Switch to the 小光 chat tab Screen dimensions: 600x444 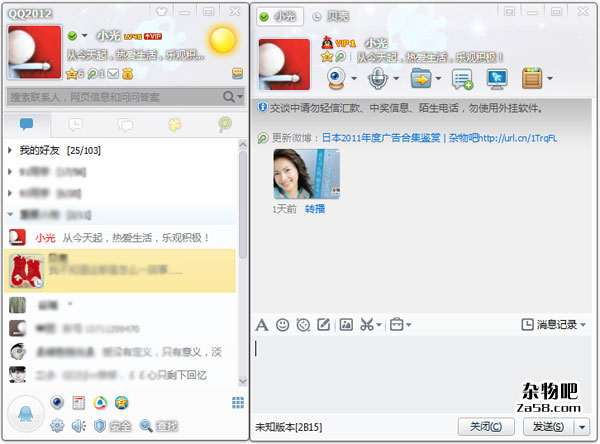(280, 16)
